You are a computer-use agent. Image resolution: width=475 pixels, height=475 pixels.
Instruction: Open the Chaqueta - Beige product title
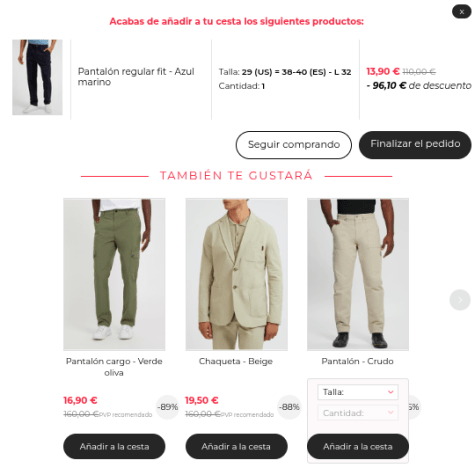[x=236, y=361]
